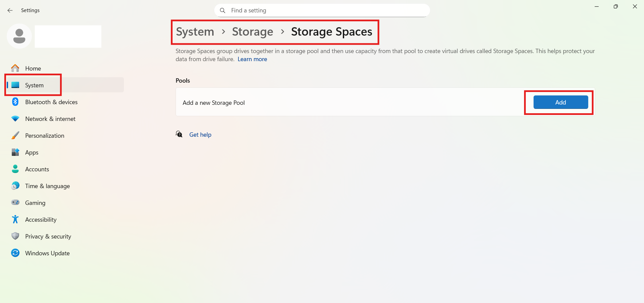This screenshot has width=644, height=303.
Task: Click the Bluetooth & devices icon
Action: pyautogui.click(x=15, y=102)
